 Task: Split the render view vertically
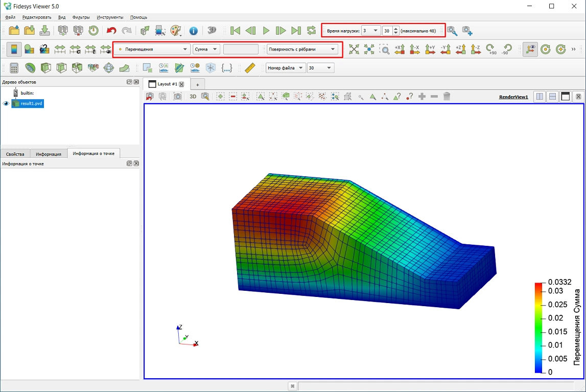552,97
